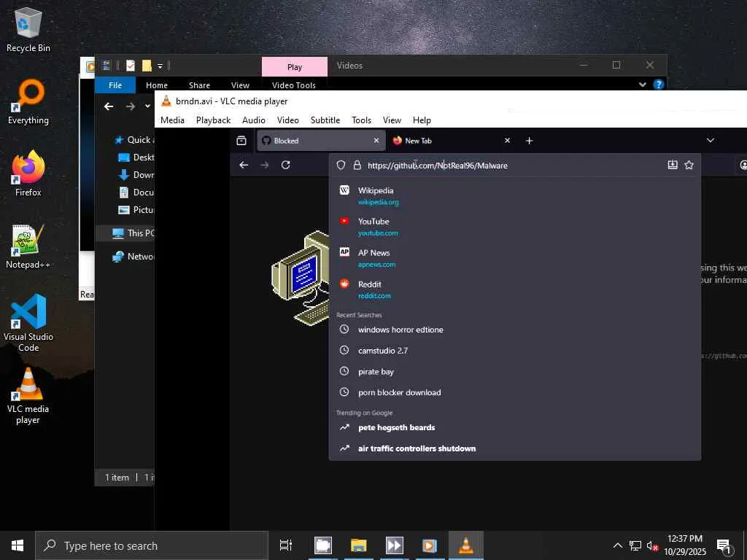Click new folder icon in Explorer title bar
This screenshot has width=747, height=560.
coord(147,66)
